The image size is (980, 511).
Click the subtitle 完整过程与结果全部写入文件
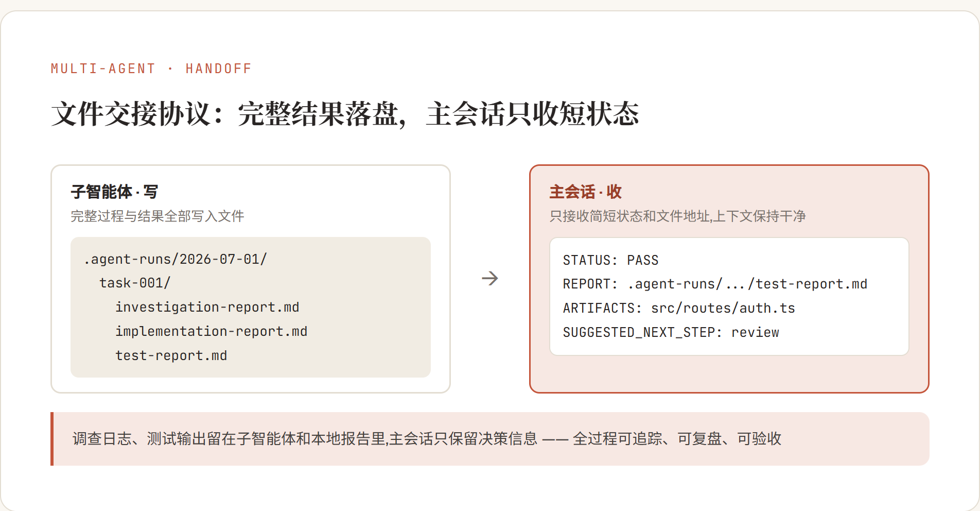(x=157, y=216)
